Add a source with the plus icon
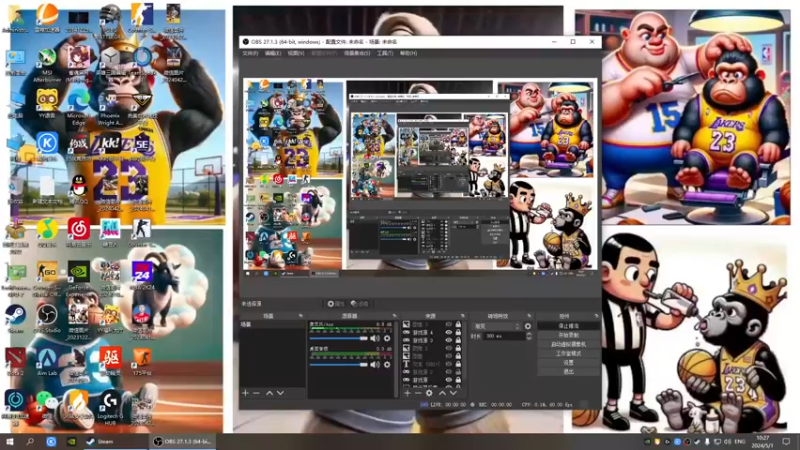The height and width of the screenshot is (450, 800). pos(407,393)
